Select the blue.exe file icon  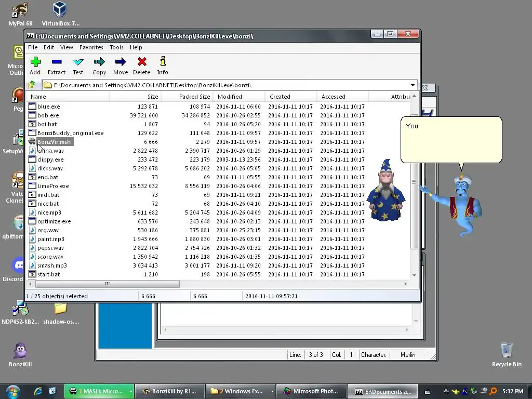(32, 106)
